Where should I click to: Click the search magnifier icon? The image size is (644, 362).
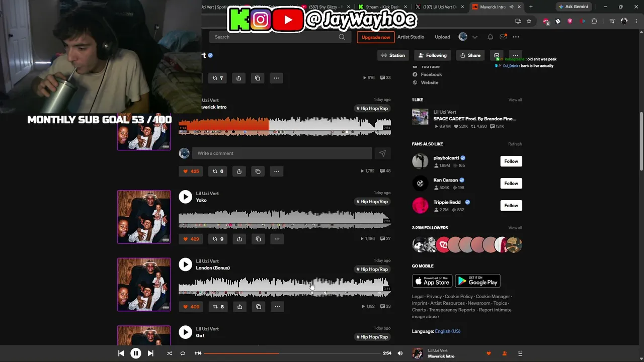pos(342,37)
